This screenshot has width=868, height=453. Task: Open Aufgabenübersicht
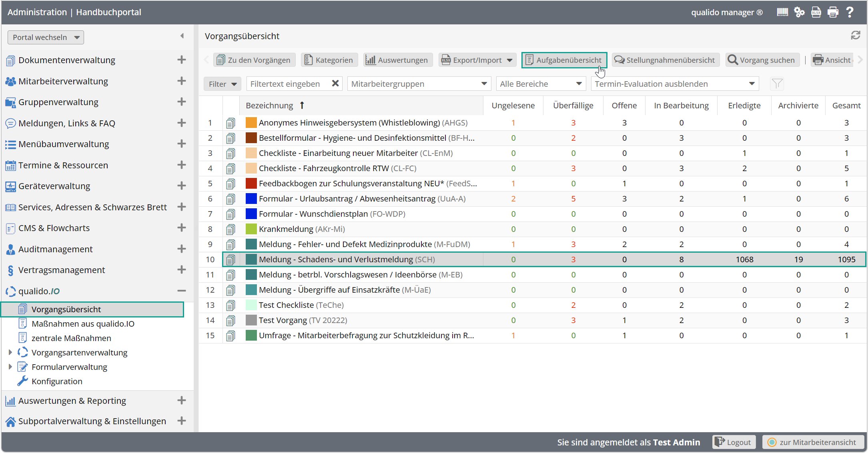[564, 60]
